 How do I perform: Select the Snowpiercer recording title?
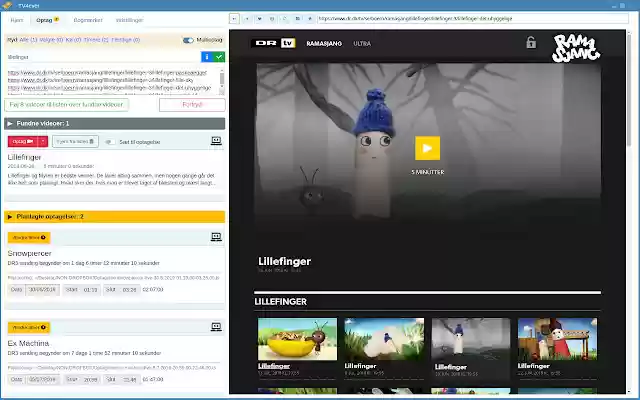[x=29, y=253]
